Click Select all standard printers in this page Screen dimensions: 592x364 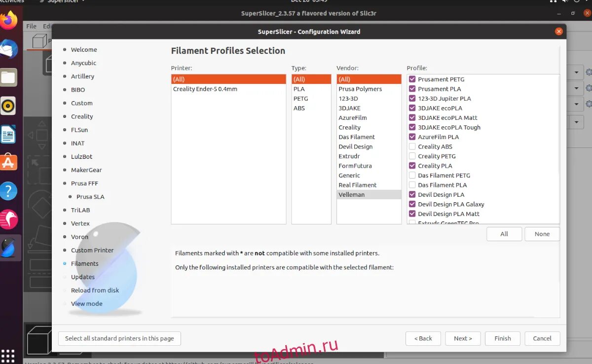[x=119, y=338]
